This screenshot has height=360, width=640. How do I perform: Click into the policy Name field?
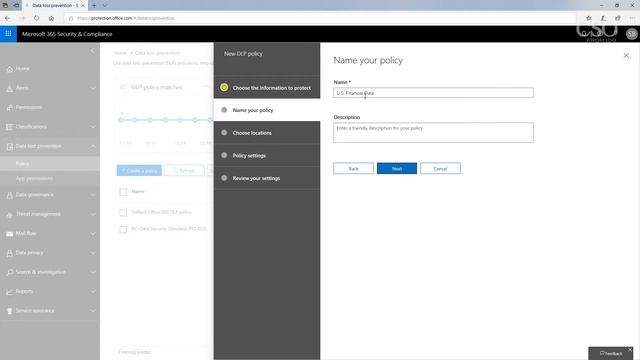pos(433,93)
